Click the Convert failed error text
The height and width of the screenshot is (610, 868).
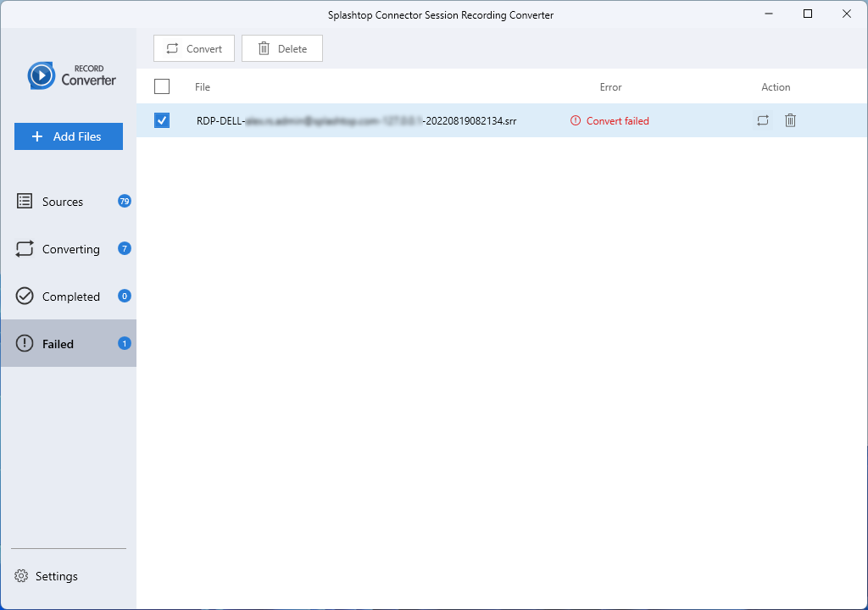tap(617, 120)
